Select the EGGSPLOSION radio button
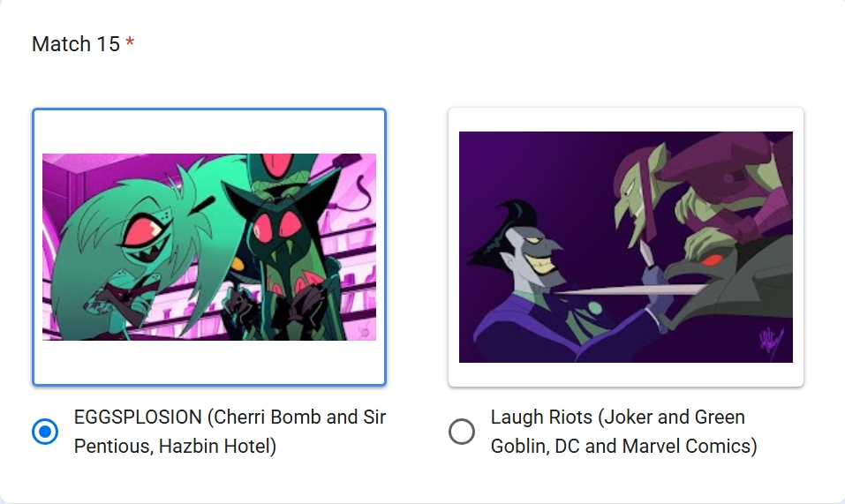Image resolution: width=845 pixels, height=504 pixels. click(45, 432)
